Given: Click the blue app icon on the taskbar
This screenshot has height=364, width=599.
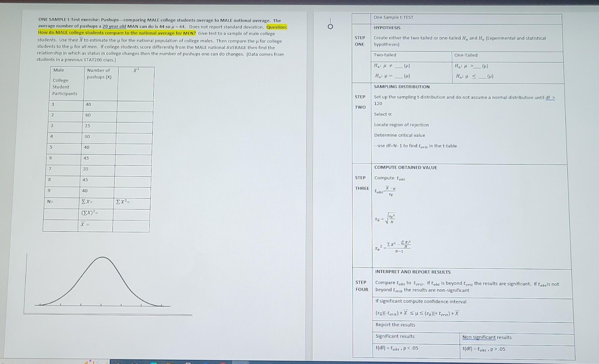Looking at the screenshot, I should click(206, 362).
